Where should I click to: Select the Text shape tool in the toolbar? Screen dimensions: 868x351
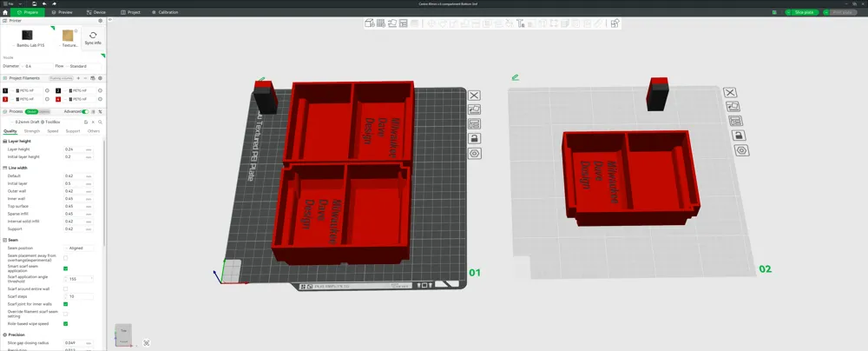tap(520, 23)
